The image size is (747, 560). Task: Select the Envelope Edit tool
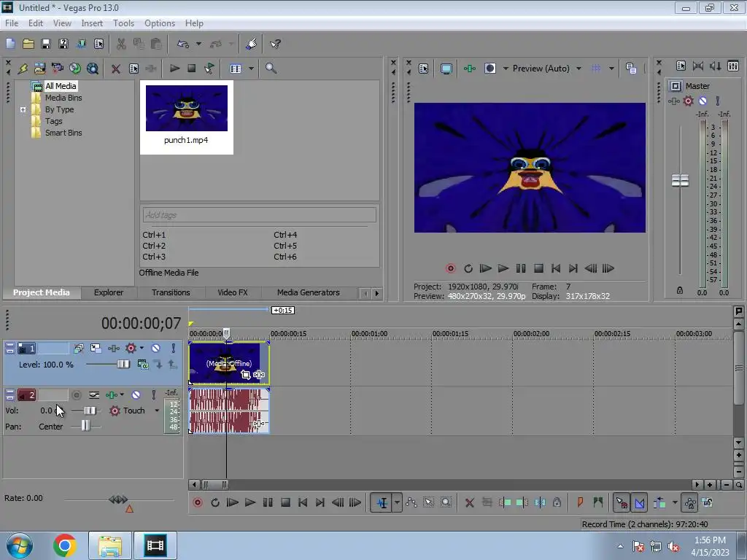click(x=411, y=502)
